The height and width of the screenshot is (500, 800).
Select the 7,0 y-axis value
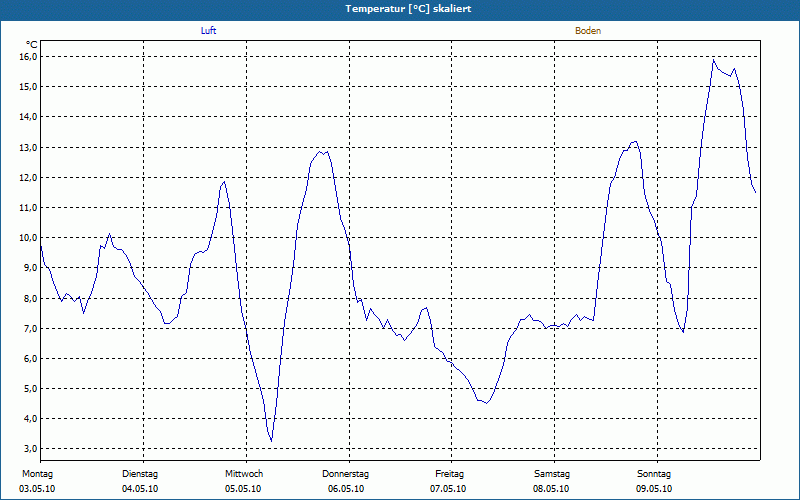(x=31, y=329)
